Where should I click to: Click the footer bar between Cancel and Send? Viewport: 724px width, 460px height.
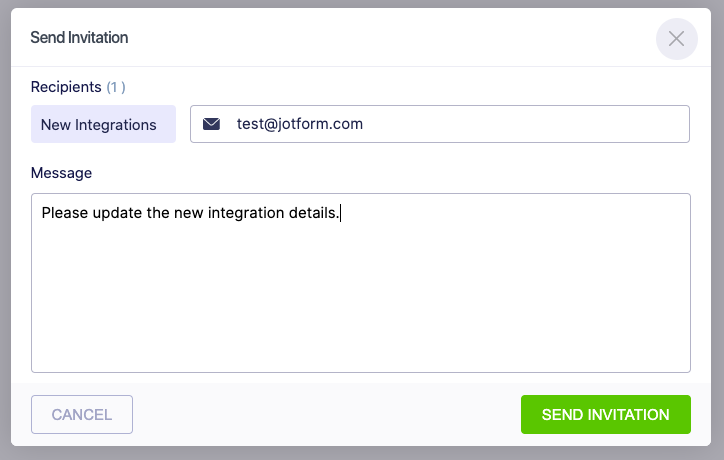[325, 414]
